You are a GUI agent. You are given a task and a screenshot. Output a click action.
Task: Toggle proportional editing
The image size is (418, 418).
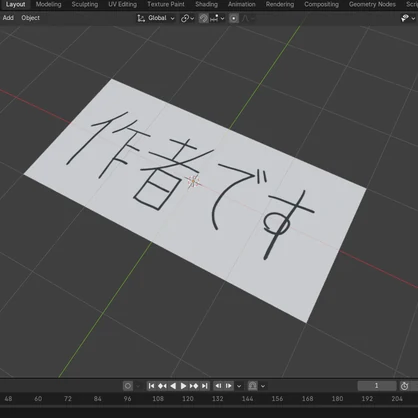coord(234,18)
